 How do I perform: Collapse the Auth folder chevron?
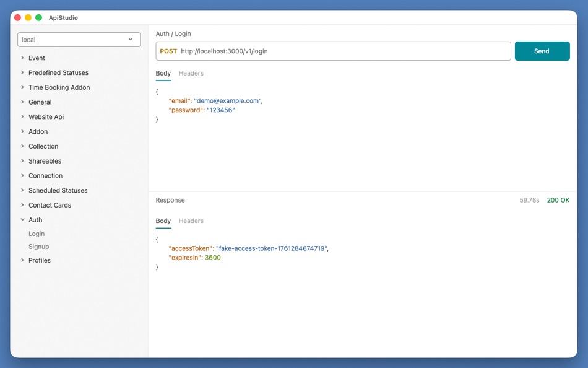[22, 220]
